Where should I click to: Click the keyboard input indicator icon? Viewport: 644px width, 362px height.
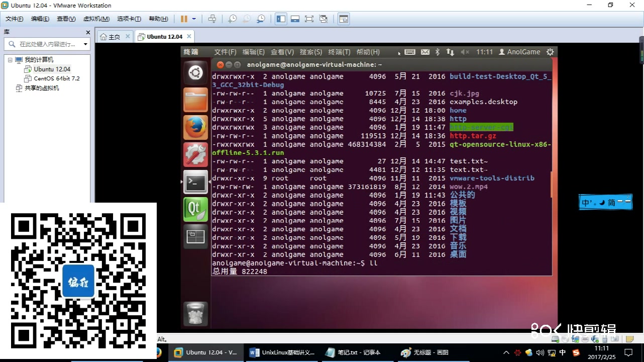pyautogui.click(x=409, y=52)
